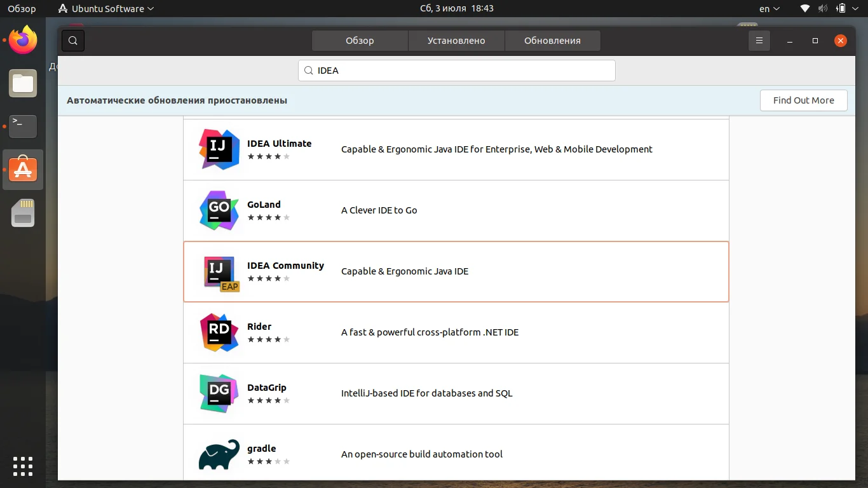Click the battery icon in top bar
Image resolution: width=868 pixels, height=488 pixels.
coord(841,9)
